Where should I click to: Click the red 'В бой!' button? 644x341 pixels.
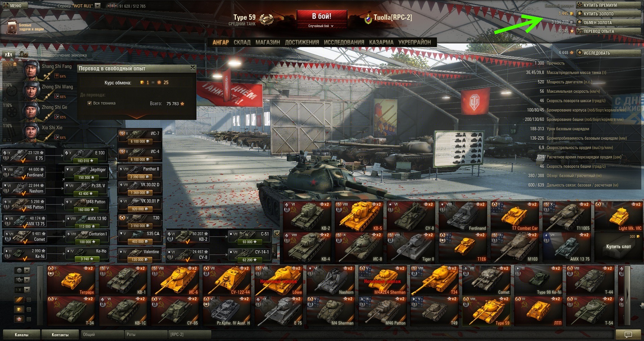321,19
